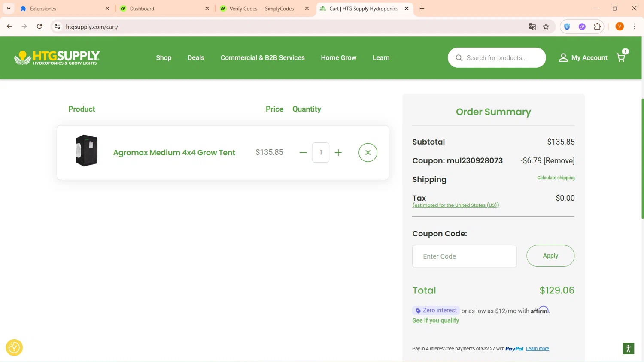Viewport: 644px width, 362px height.
Task: Reload the cart page
Action: (x=39, y=27)
